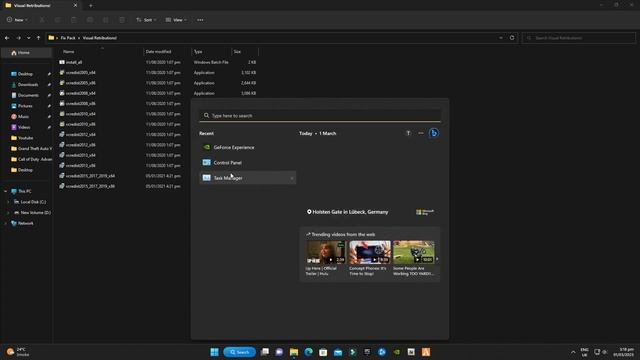Open the Microsoft Bing logo link

tap(425, 212)
